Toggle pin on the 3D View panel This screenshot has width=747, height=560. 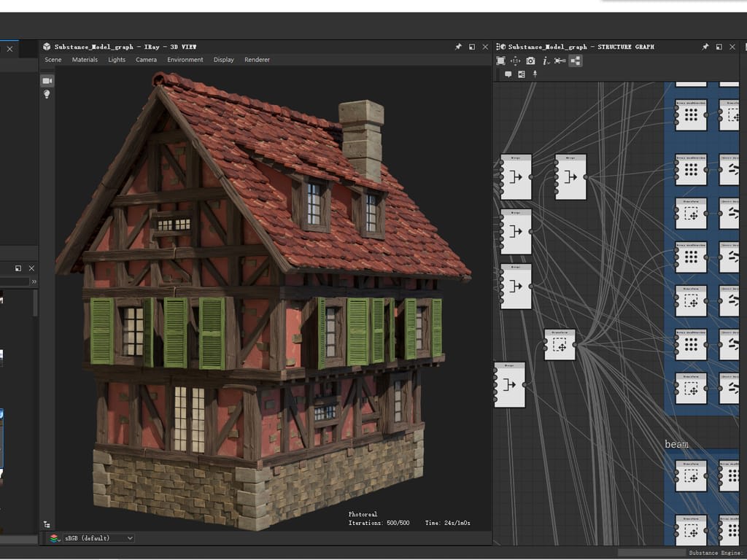point(458,47)
